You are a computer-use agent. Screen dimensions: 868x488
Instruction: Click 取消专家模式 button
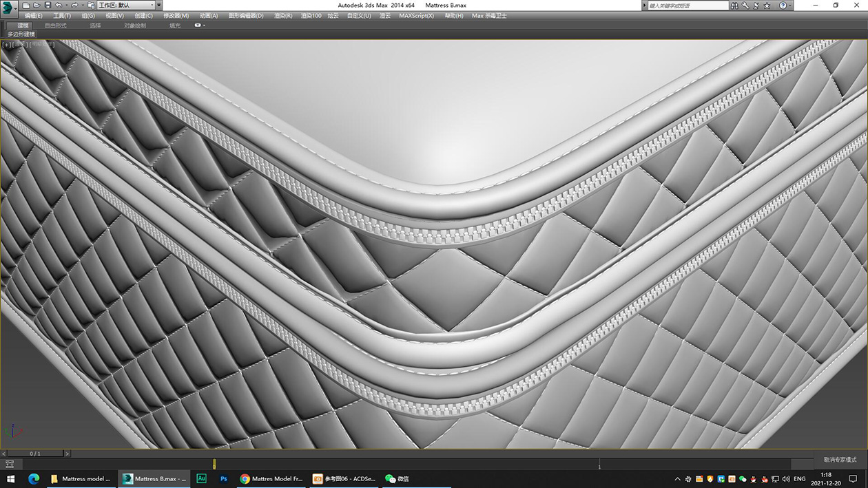coord(840,459)
